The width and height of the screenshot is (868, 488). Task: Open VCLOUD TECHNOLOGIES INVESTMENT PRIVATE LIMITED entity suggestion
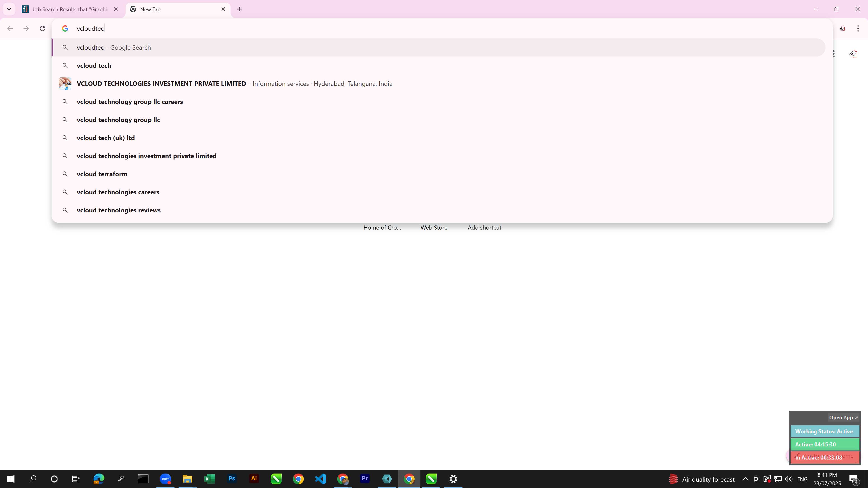(x=438, y=84)
